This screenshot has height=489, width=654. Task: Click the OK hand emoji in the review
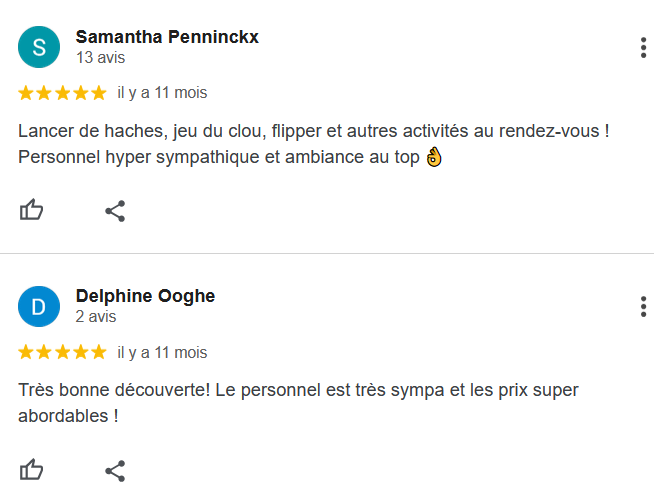coord(433,157)
